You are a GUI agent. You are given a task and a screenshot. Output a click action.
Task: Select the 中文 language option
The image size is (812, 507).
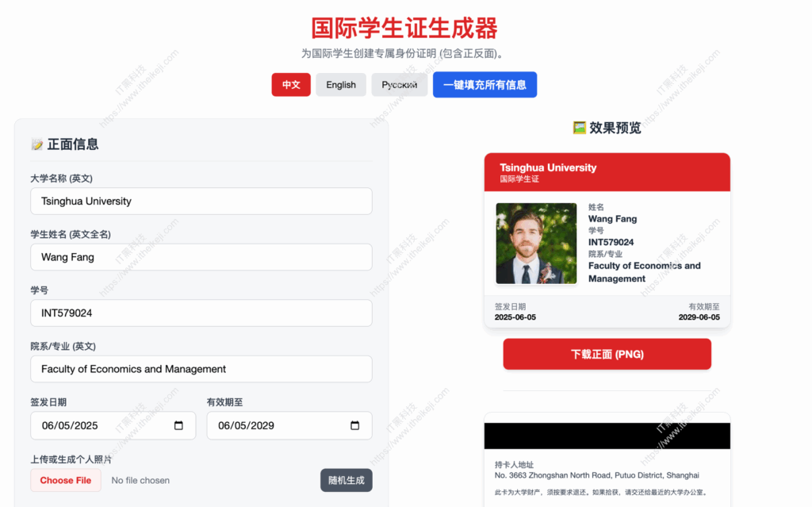(291, 84)
